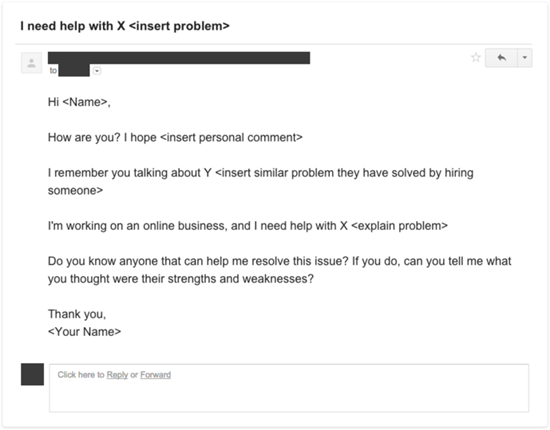This screenshot has width=550, height=430.
Task: Click the greeting line "Hi <Name>,"
Action: coord(79,102)
